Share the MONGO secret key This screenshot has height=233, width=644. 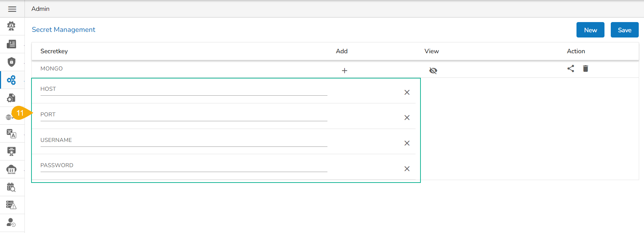click(571, 69)
